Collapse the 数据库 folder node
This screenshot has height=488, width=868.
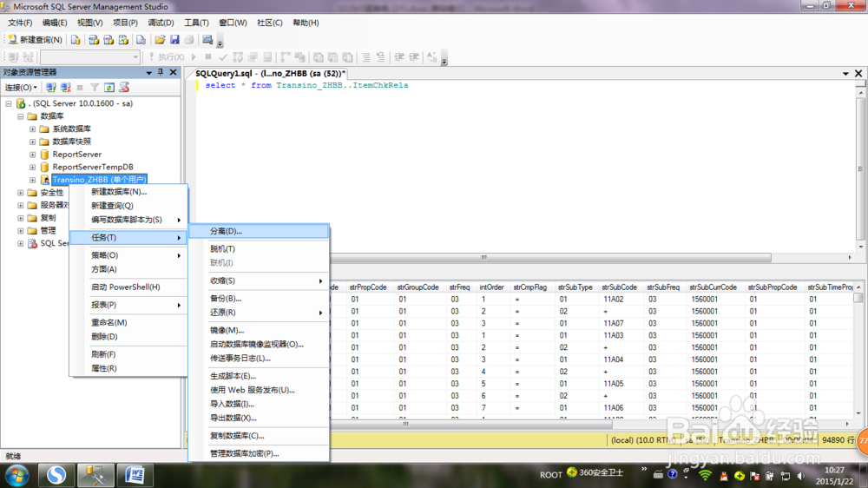pos(21,116)
